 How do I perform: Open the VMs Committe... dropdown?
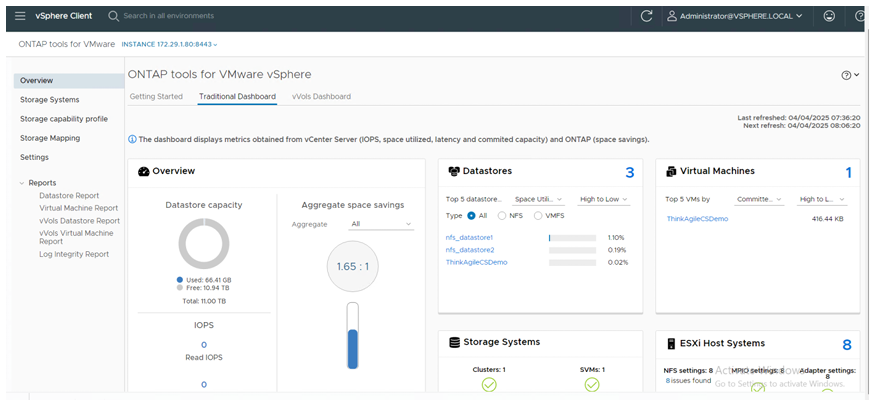click(759, 199)
